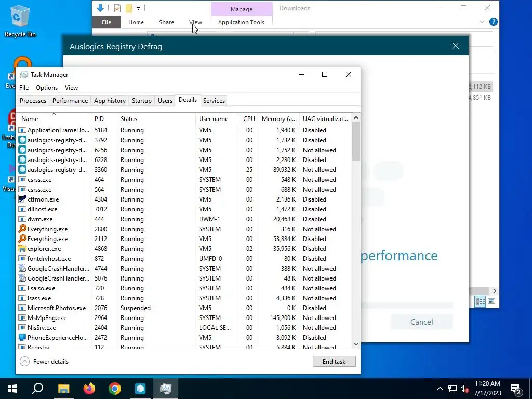This screenshot has height=399, width=532.
Task: Click the taskbar clock showing 11:20 AM
Action: (x=487, y=389)
